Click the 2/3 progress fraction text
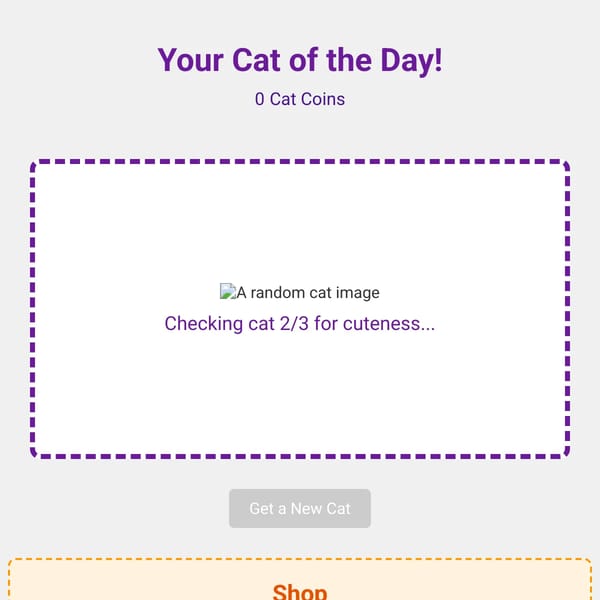This screenshot has width=600, height=600. 294,324
